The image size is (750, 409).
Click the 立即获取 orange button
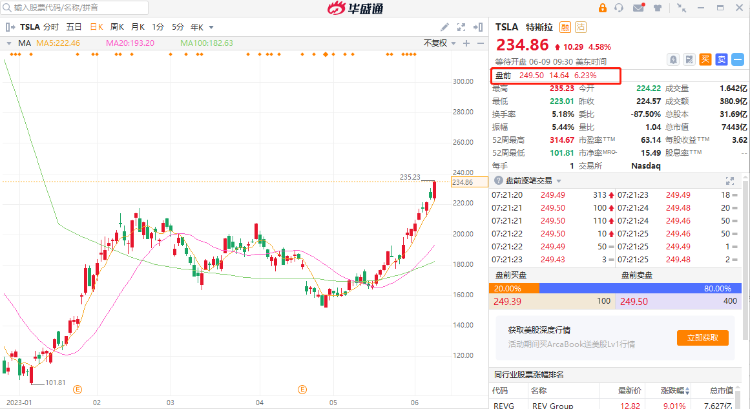pos(703,338)
